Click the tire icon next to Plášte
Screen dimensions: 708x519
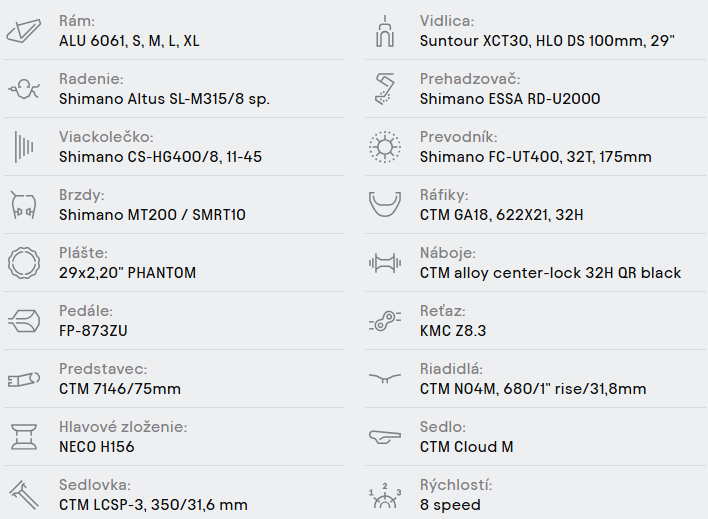click(x=25, y=263)
